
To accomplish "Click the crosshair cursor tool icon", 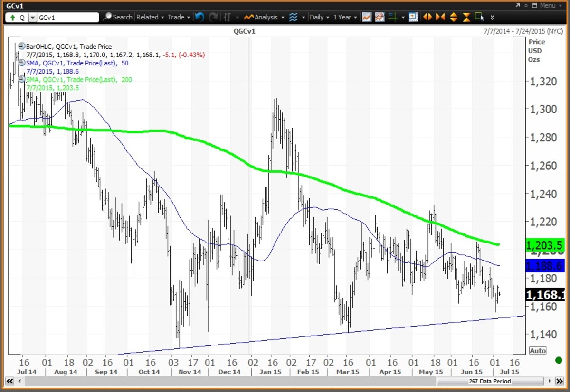I will click(x=392, y=17).
